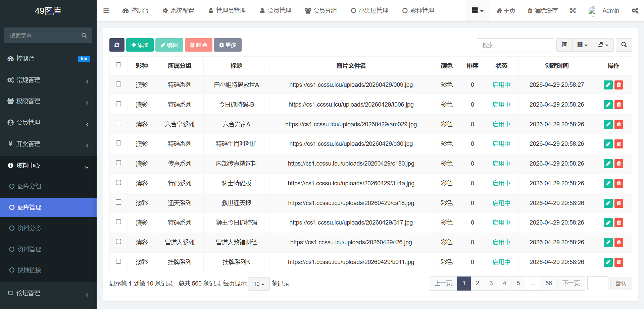This screenshot has height=309, width=644.
Task: Edit the 白小姐特码救世A row with pencil icon
Action: click(x=608, y=85)
